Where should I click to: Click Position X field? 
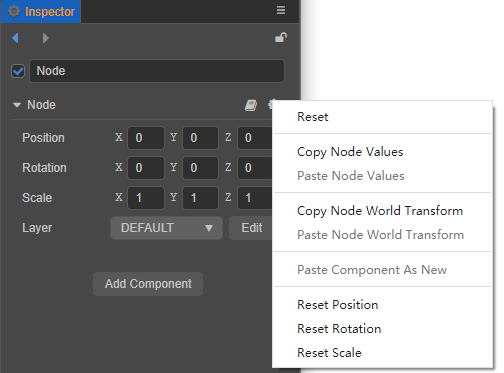pyautogui.click(x=146, y=138)
